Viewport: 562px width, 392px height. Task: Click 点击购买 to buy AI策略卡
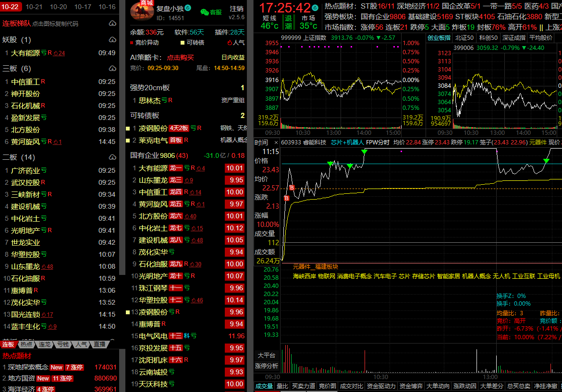(x=180, y=58)
